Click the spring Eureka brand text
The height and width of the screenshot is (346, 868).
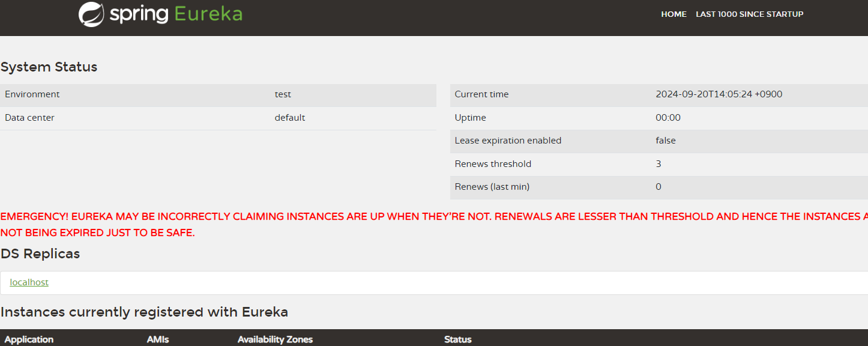tap(176, 14)
